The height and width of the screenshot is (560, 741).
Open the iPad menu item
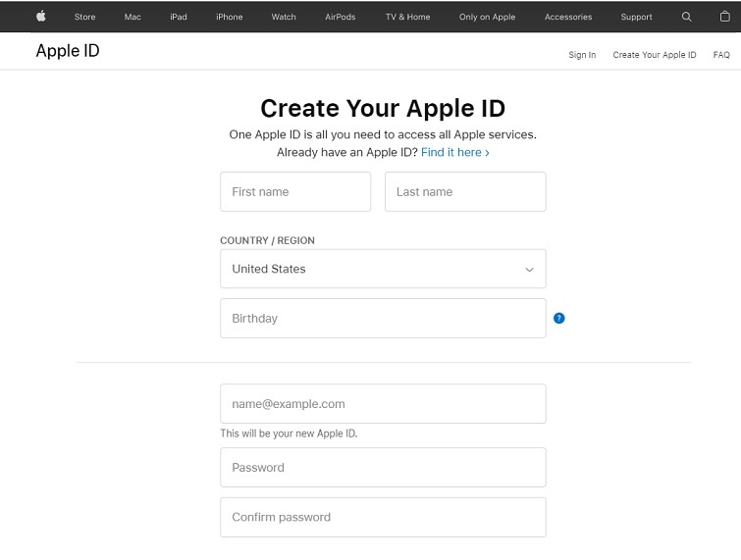click(x=179, y=17)
